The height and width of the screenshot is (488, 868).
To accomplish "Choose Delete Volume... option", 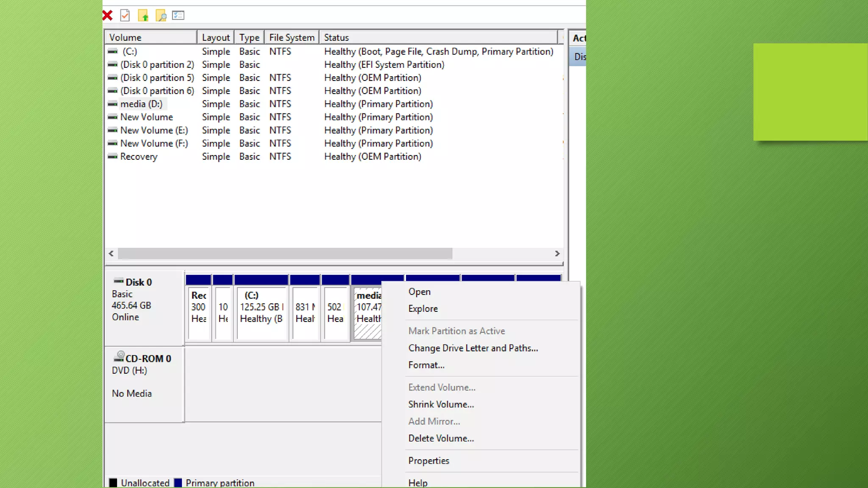I will pyautogui.click(x=441, y=438).
